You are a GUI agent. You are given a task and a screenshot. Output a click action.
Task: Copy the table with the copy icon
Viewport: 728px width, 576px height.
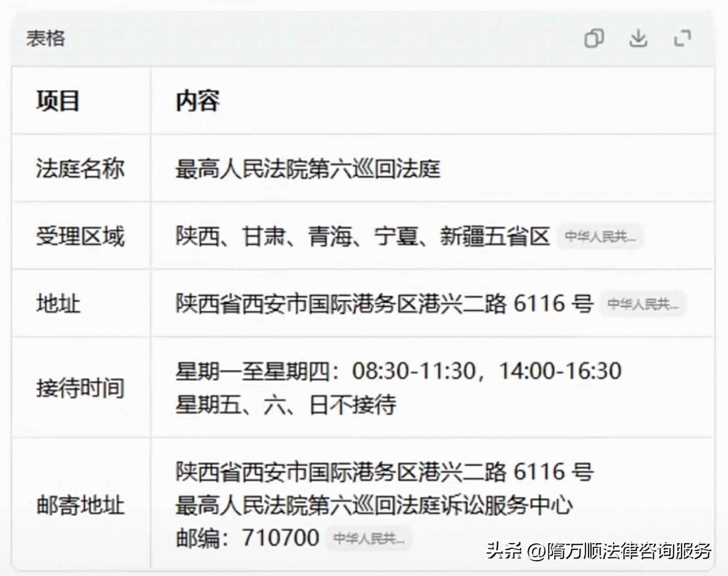coord(594,38)
